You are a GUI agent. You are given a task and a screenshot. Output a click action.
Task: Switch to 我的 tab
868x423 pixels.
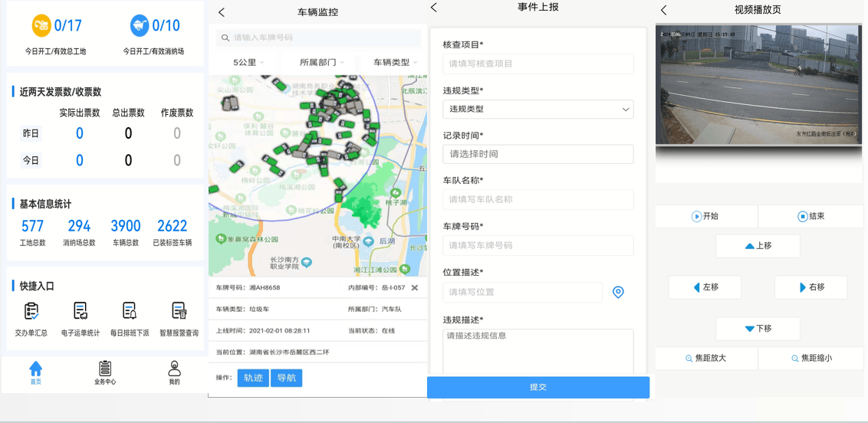(175, 372)
